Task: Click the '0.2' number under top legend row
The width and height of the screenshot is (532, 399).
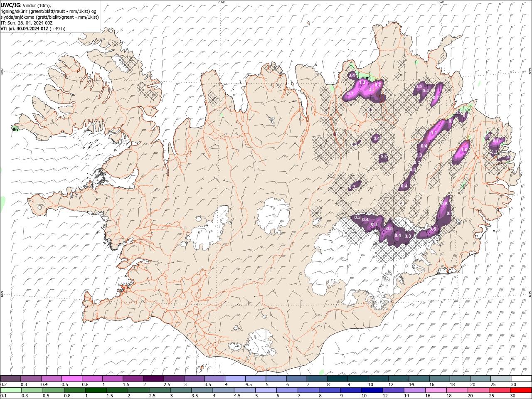Action: tap(4, 384)
